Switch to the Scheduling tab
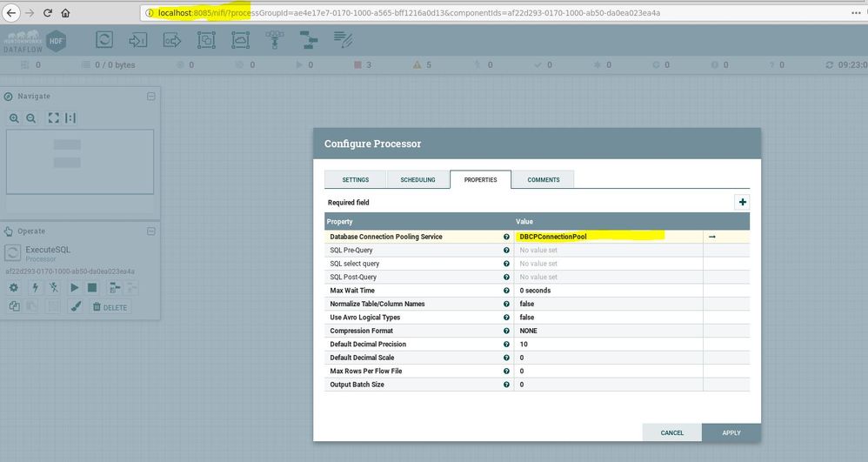This screenshot has width=868, height=462. 418,179
